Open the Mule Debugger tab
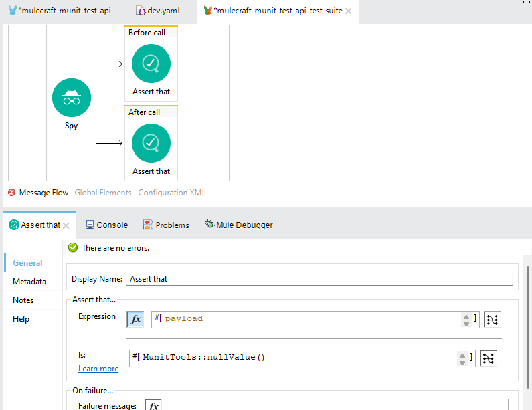The image size is (532, 410). click(244, 225)
